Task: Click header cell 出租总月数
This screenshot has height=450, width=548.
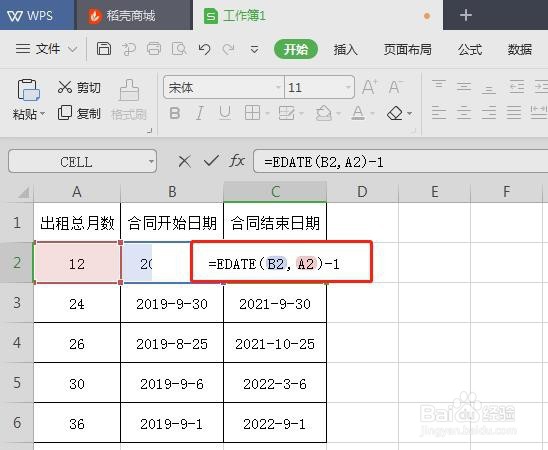Action: tap(77, 223)
